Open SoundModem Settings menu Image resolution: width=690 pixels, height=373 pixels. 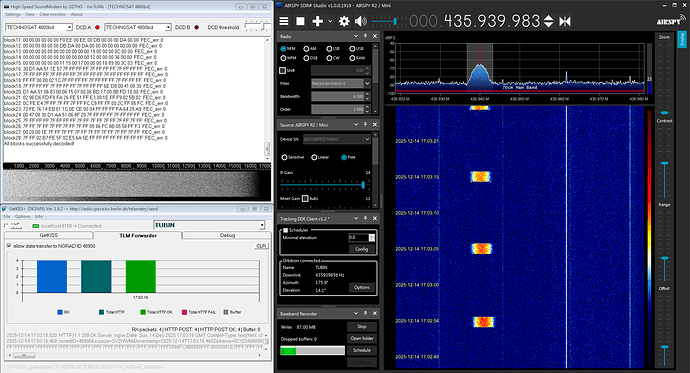(x=13, y=15)
